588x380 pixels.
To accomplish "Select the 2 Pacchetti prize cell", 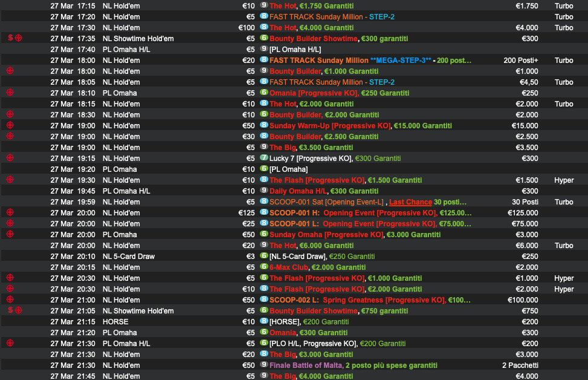I will coord(520,365).
